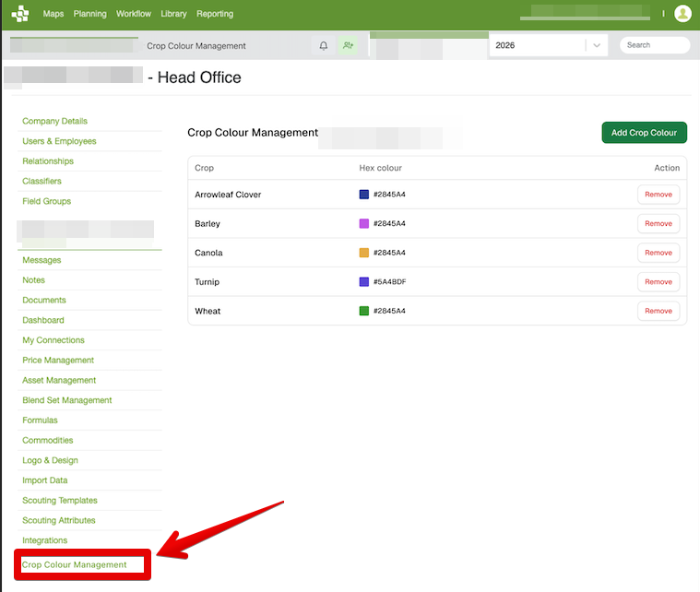Screen dimensions: 700x592
Task: Click the add-user icon button
Action: pyautogui.click(x=348, y=45)
